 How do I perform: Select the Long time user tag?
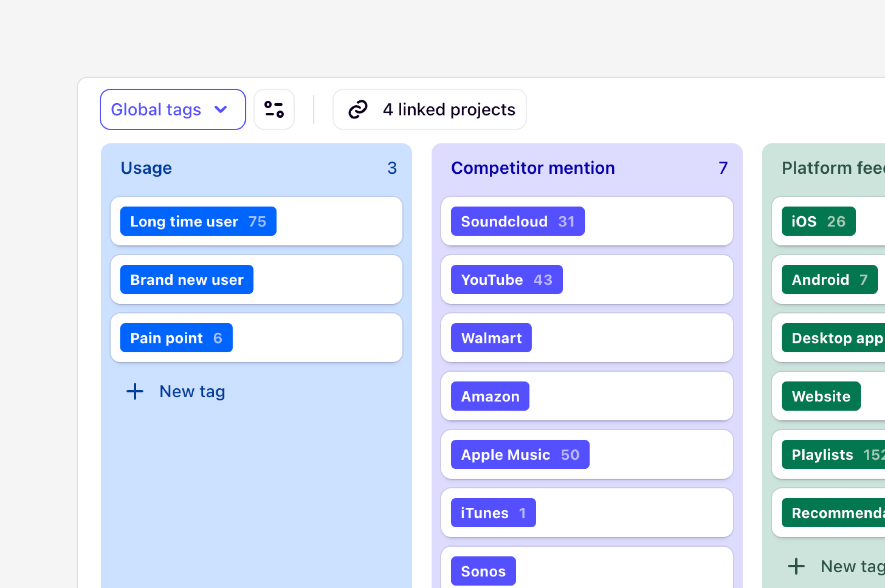pyautogui.click(x=198, y=221)
